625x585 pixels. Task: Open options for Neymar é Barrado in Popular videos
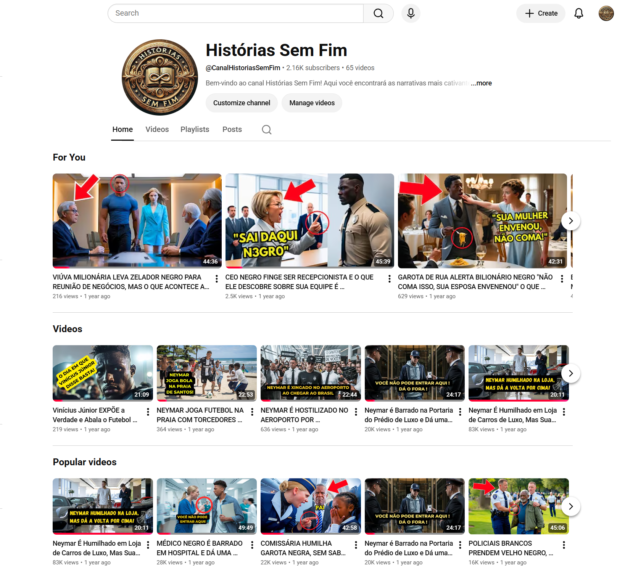click(x=460, y=545)
